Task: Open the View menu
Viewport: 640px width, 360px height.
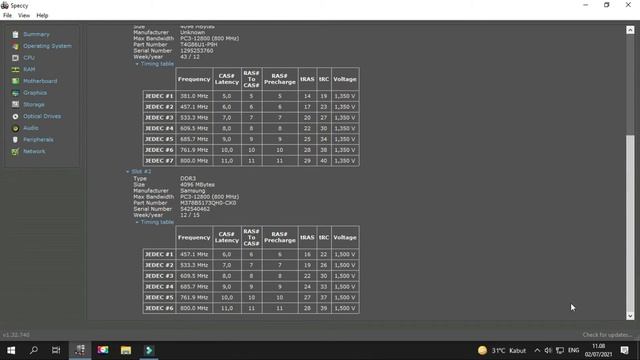Action: pyautogui.click(x=24, y=16)
